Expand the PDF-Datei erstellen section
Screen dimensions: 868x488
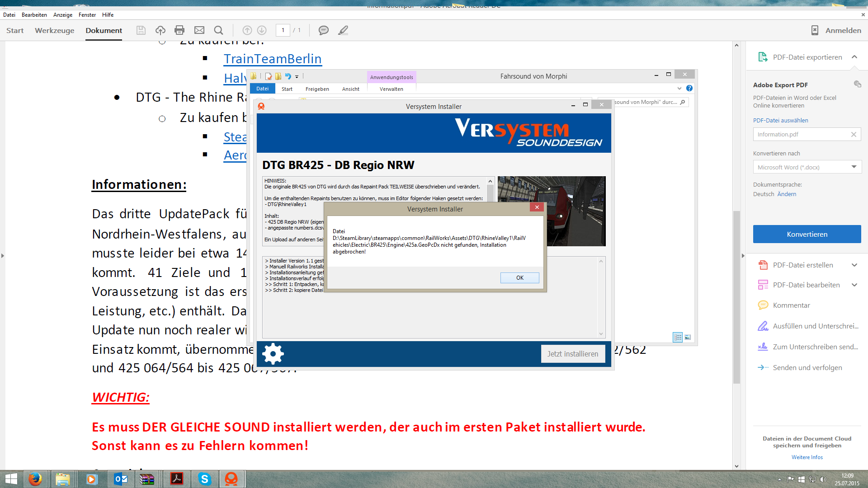(854, 265)
